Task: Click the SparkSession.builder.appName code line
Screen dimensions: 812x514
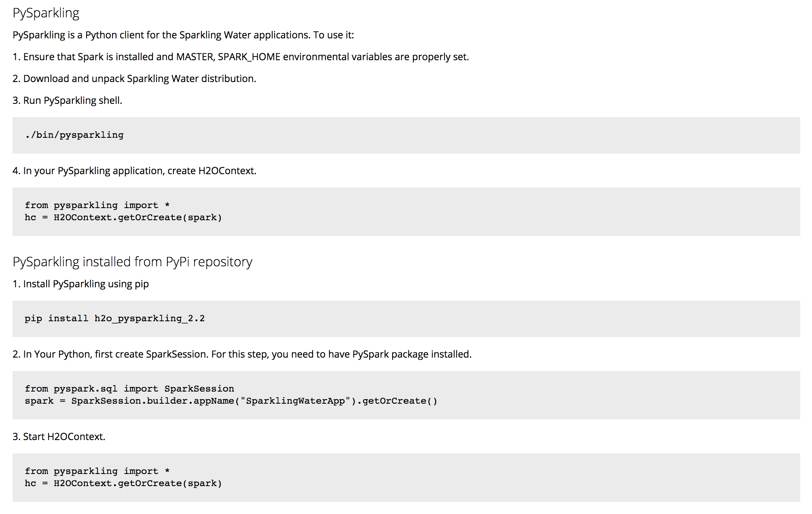Action: pyautogui.click(x=231, y=401)
